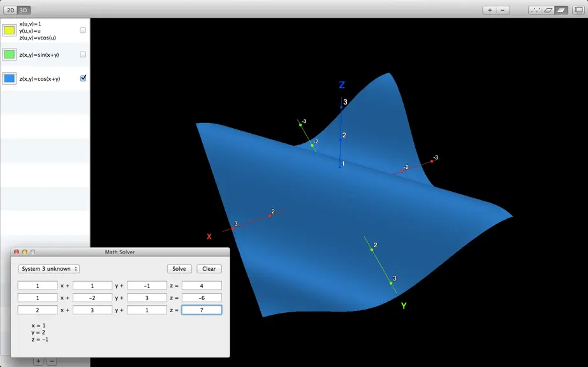Open yellow color swatch for parametric equation
This screenshot has height=367, width=588.
[9, 31]
